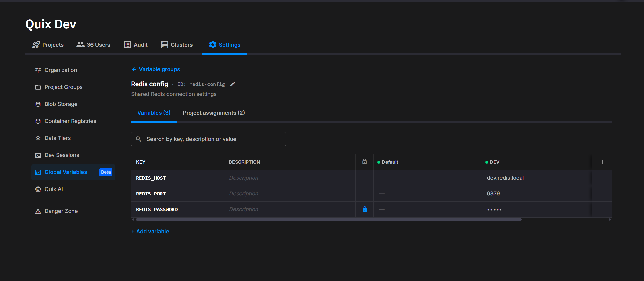Click REDIS_PORT Default value cell
644x281 pixels.
pos(428,194)
